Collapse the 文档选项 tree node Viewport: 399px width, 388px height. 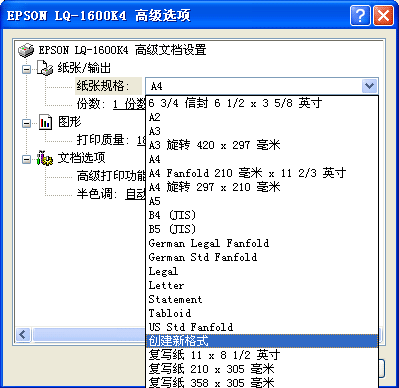[x=26, y=160]
